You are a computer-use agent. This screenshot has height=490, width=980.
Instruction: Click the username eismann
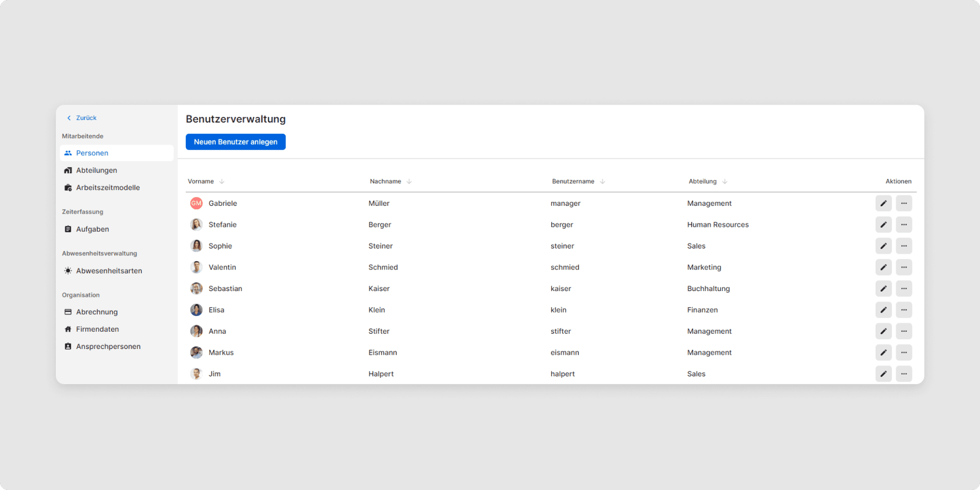coord(565,352)
